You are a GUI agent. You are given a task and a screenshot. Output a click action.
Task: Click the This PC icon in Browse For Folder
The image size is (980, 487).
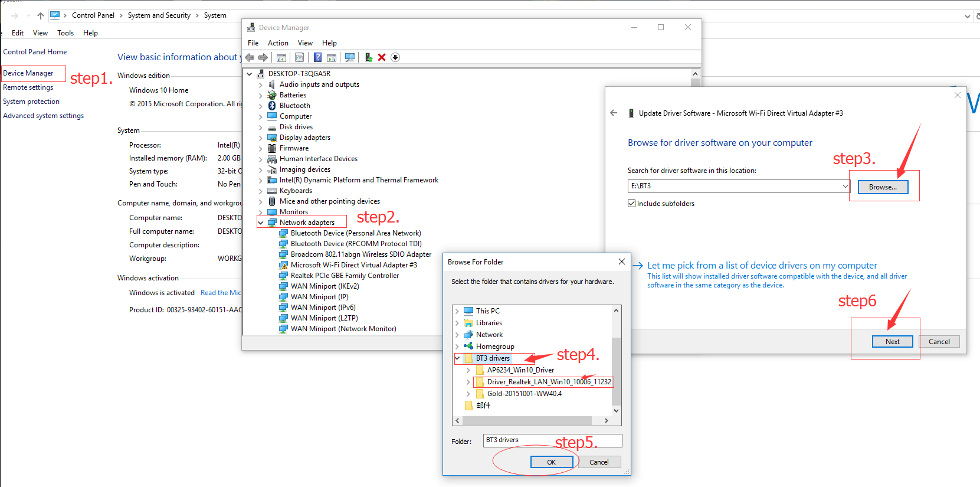pyautogui.click(x=468, y=310)
